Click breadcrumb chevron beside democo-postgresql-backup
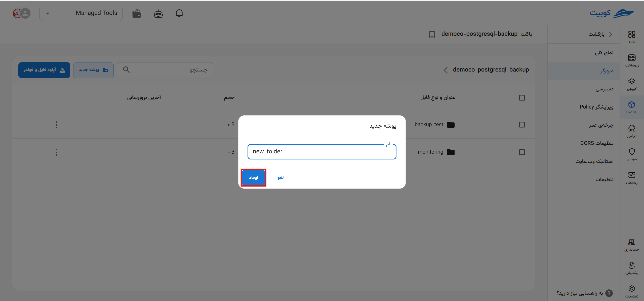The height and width of the screenshot is (301, 644). click(446, 70)
